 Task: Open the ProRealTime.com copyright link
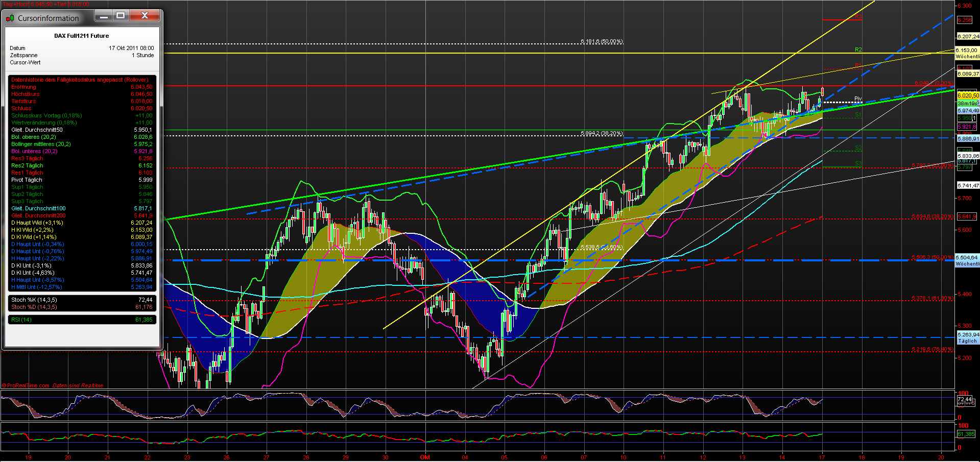coord(28,385)
